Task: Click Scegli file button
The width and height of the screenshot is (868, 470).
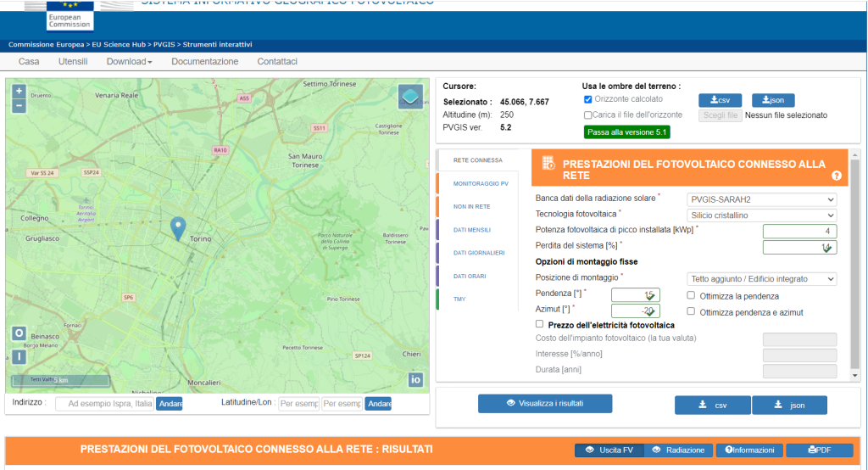Action: click(x=721, y=115)
